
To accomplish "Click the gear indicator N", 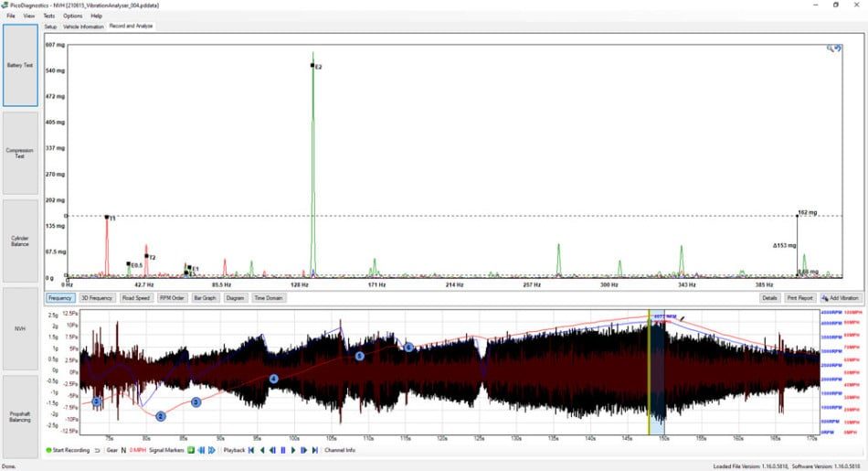I will click(x=123, y=451).
